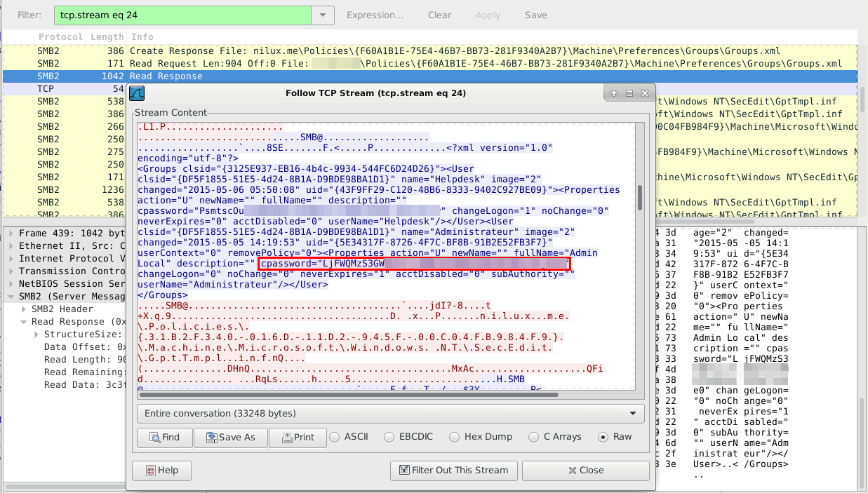
Task: Print the TCP stream content
Action: point(297,437)
